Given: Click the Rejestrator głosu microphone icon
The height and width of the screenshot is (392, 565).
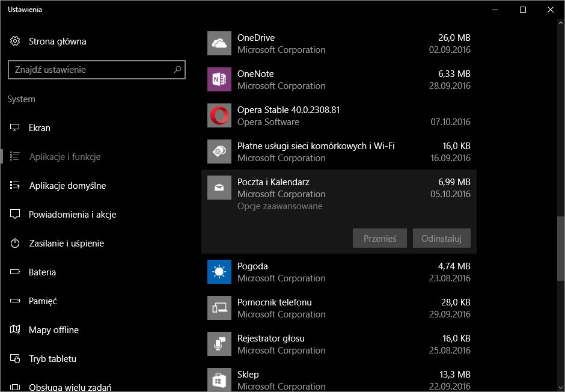Looking at the screenshot, I should [x=219, y=344].
